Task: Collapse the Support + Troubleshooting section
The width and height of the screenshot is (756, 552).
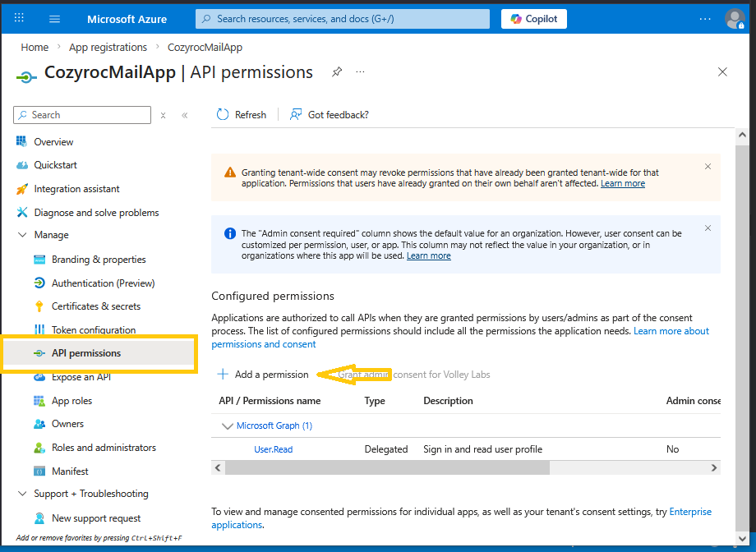Action: tap(22, 494)
